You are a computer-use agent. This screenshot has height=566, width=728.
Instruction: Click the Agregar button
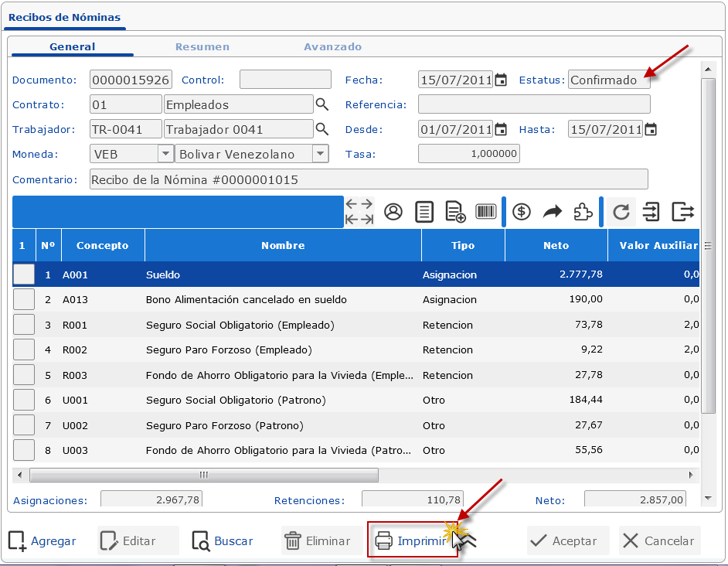pos(43,540)
